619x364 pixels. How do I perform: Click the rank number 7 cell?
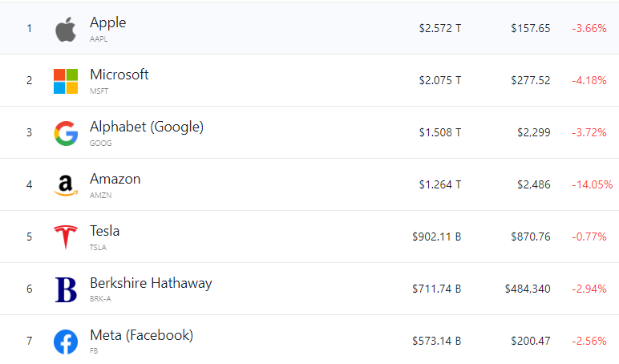(29, 342)
